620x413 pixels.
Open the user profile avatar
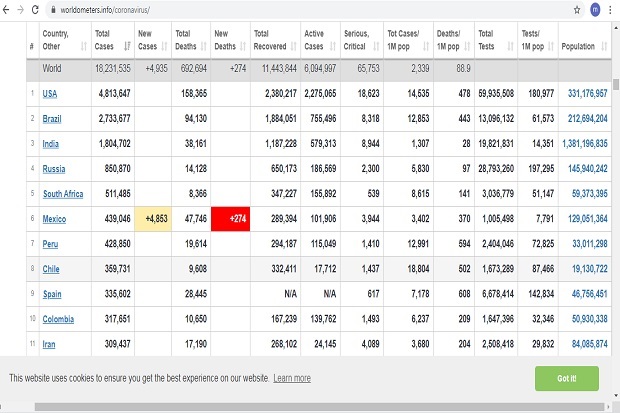[595, 10]
